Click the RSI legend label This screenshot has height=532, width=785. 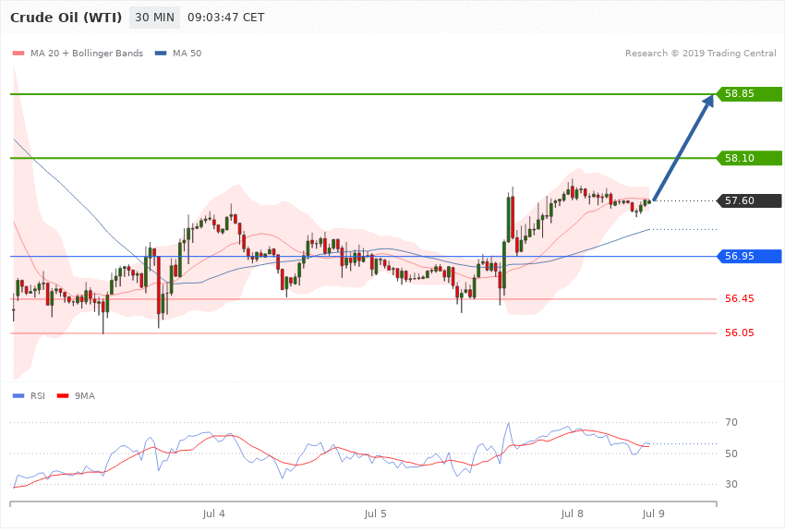(x=38, y=396)
